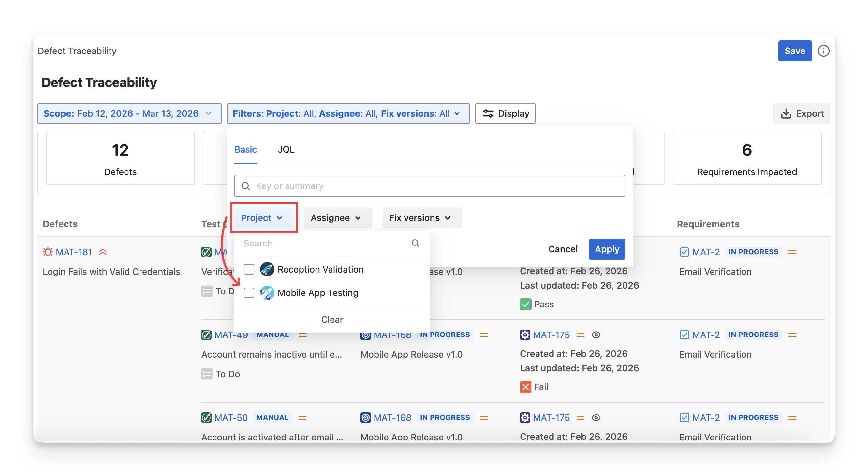Click the red Fail status icon
868x476 pixels.
click(525, 387)
